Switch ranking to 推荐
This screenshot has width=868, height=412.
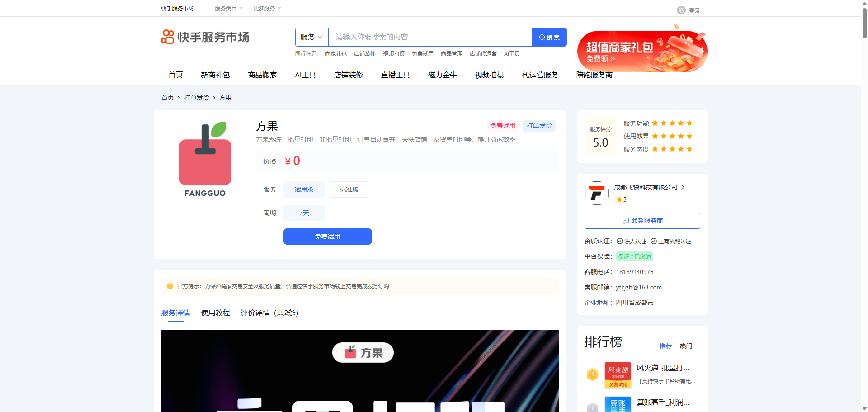pos(665,346)
